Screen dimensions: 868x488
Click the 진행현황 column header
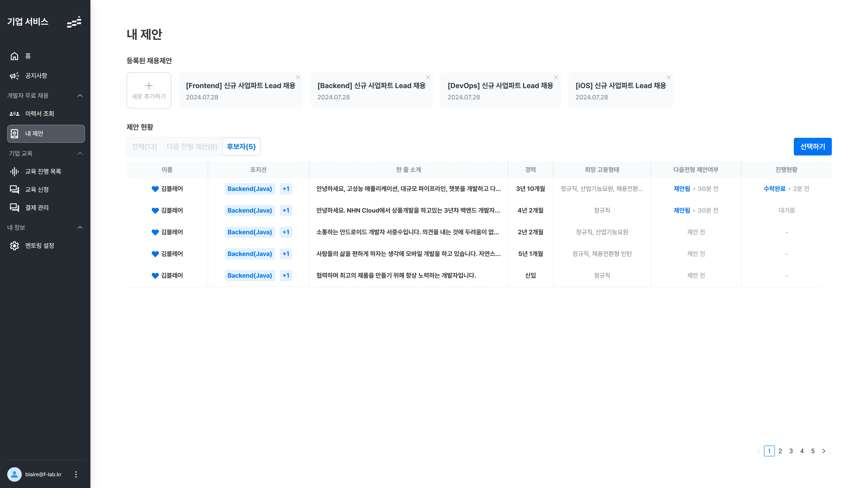(786, 170)
